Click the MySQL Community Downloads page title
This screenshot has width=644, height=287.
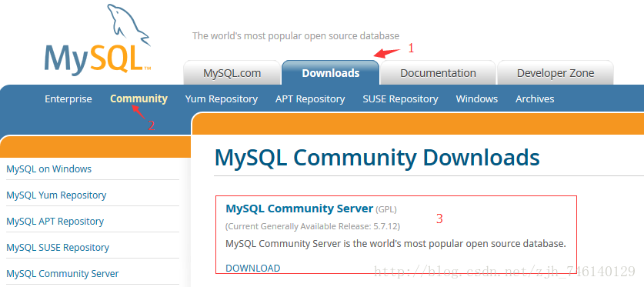point(377,158)
